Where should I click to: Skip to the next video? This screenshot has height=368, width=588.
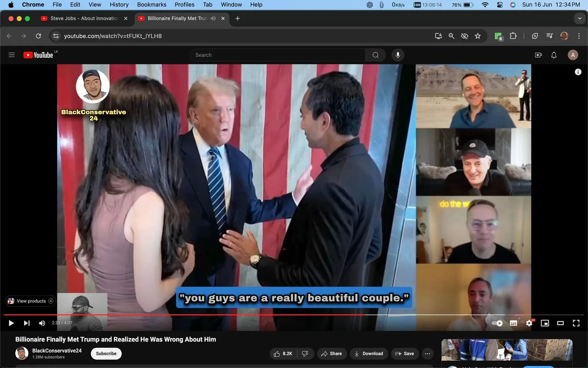point(26,323)
